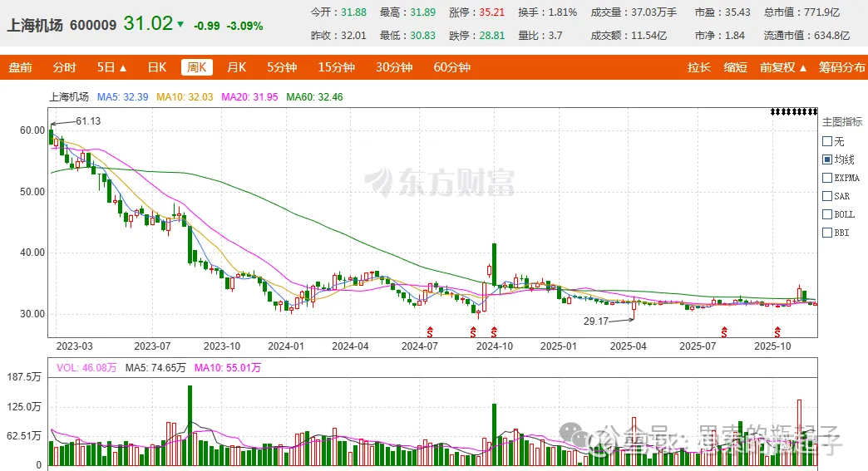Viewport: 868px width, 471px height.
Task: Toggle the 均线 moving average checkbox
Action: click(827, 159)
